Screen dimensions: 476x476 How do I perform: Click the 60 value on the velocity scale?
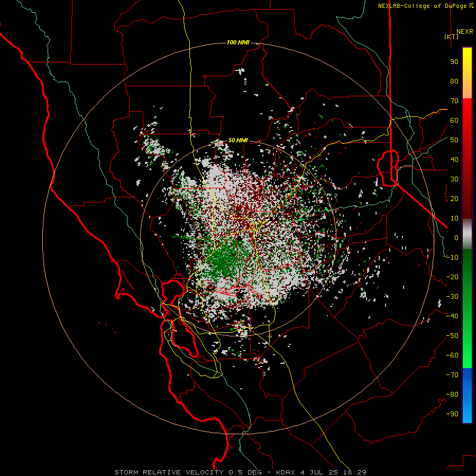point(454,120)
